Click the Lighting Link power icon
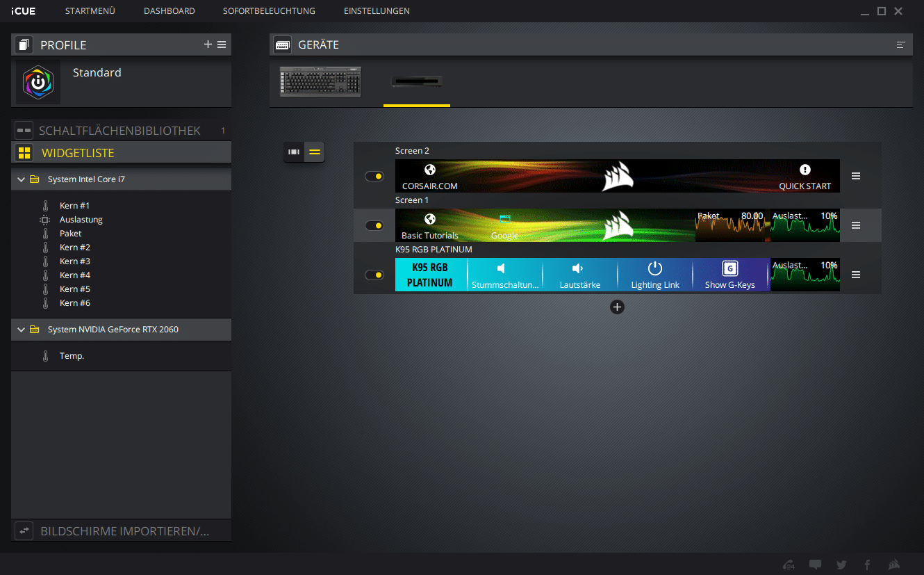 [x=655, y=269]
